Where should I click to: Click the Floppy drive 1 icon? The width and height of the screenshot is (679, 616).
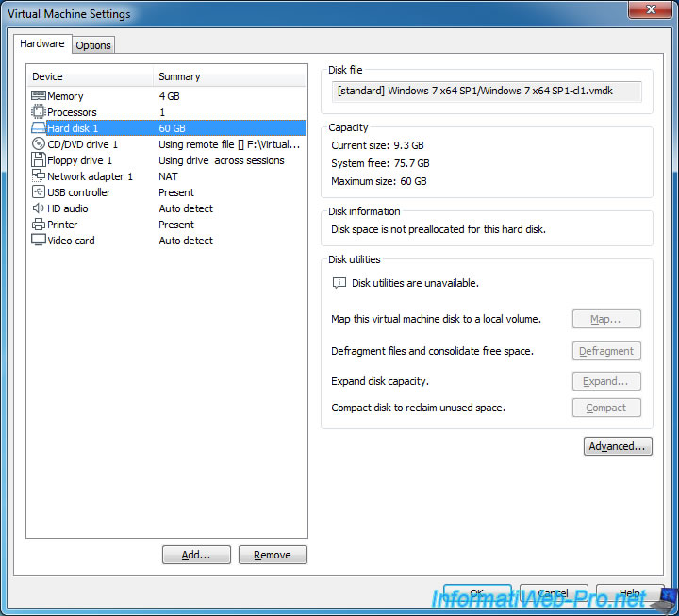[x=39, y=160]
